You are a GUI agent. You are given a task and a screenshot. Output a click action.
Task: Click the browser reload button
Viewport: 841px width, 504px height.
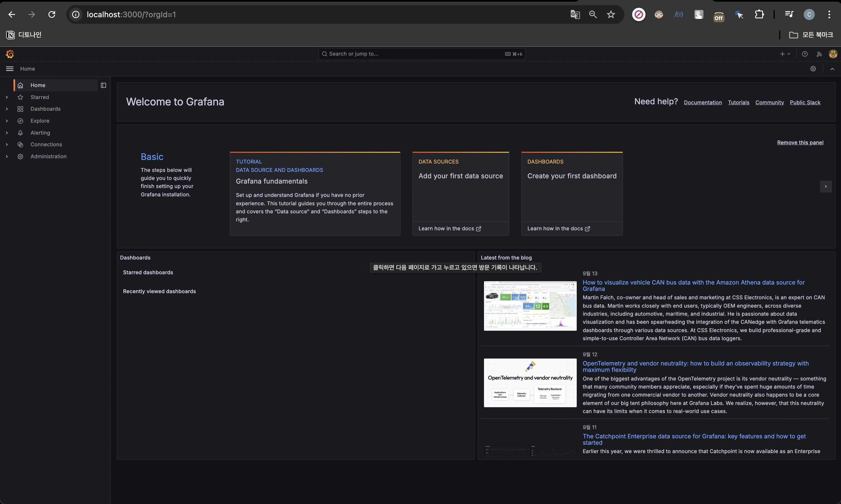(x=52, y=15)
